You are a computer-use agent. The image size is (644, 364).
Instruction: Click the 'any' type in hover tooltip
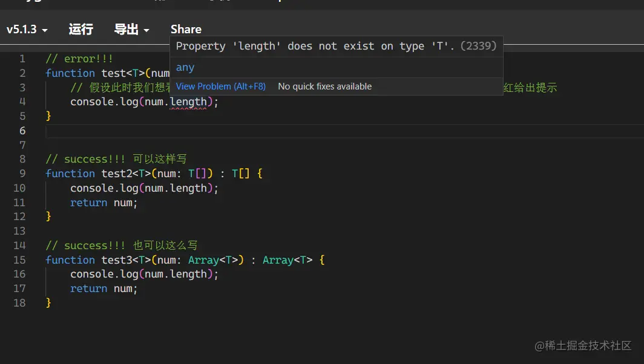185,67
